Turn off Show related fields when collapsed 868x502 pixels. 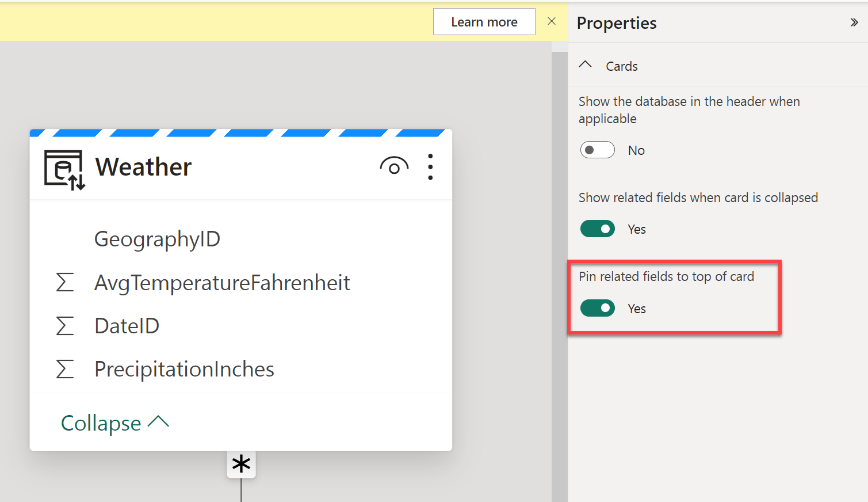click(x=598, y=229)
